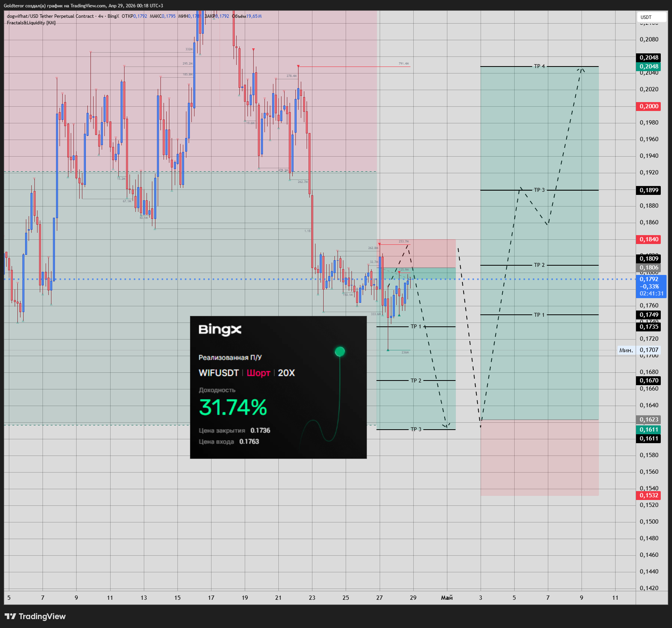Click the 791.4M liquidity level label

tap(404, 64)
